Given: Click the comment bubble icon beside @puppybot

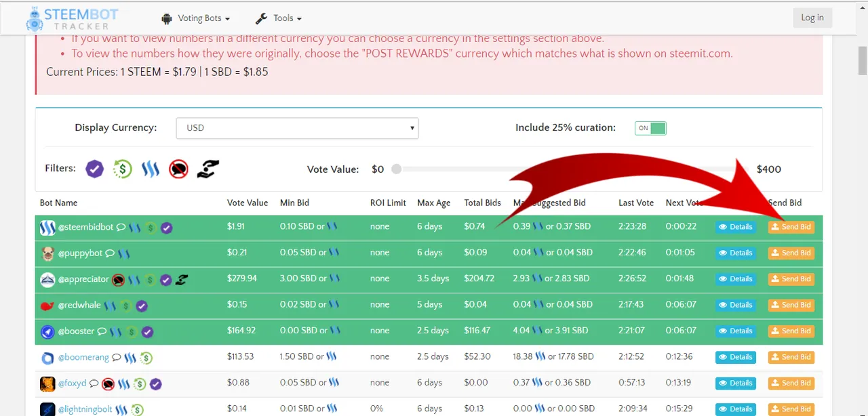Looking at the screenshot, I should [110, 253].
